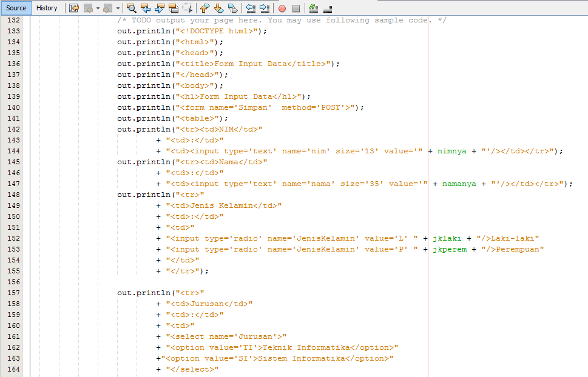Click the "/>Perempuan" string
Screen dimensions: 588x377
click(x=513, y=249)
